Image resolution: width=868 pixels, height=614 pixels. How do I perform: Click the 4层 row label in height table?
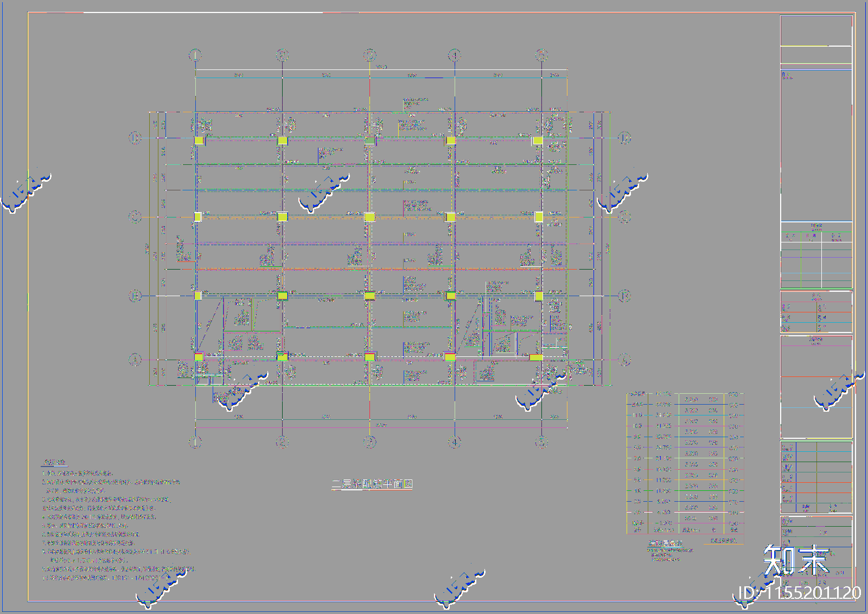(x=637, y=490)
